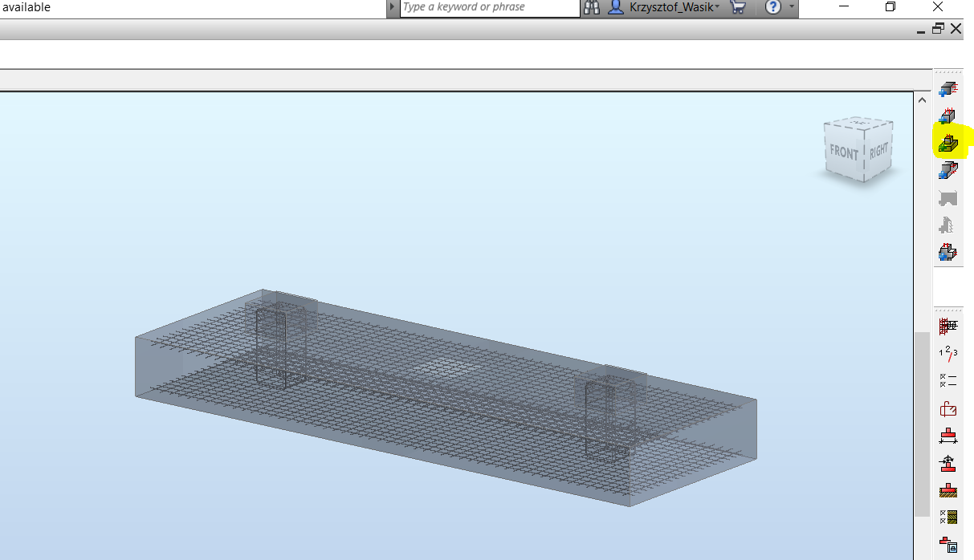Select the second reinforcement icon in the sidebar
974x560 pixels.
(x=948, y=117)
